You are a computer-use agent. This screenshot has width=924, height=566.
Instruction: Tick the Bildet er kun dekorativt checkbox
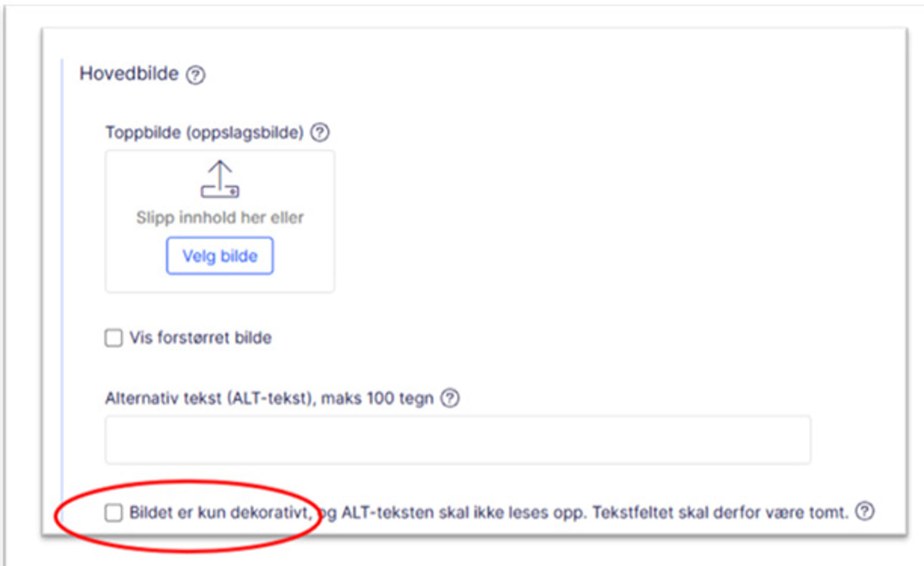(114, 512)
